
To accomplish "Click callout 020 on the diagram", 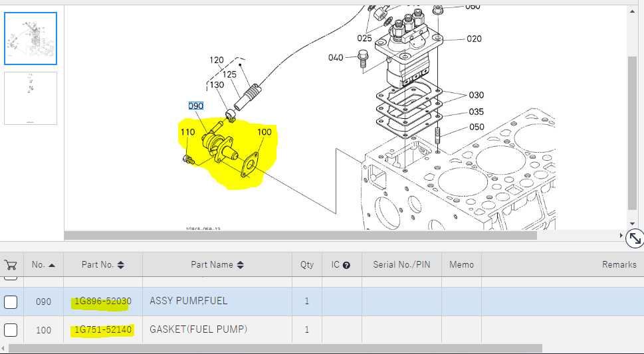I will [474, 39].
